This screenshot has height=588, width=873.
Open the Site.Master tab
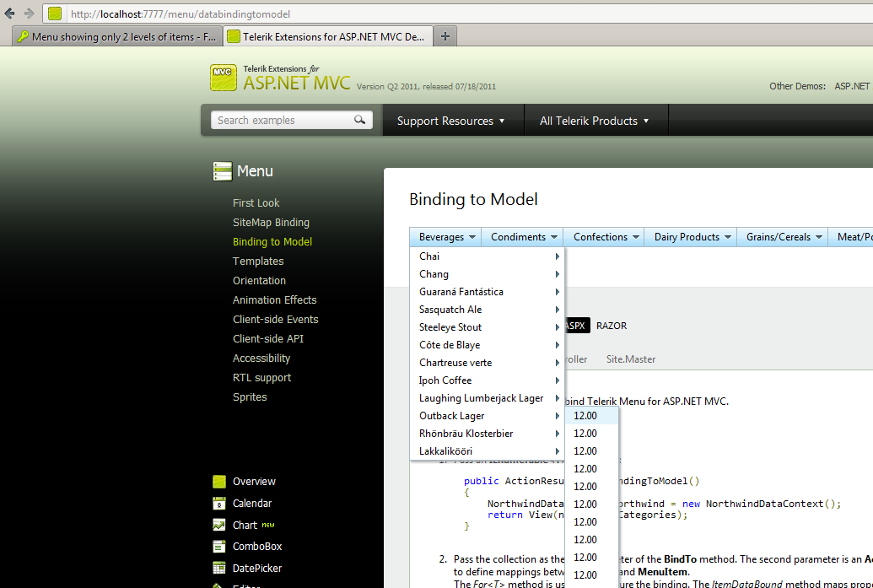tap(631, 359)
